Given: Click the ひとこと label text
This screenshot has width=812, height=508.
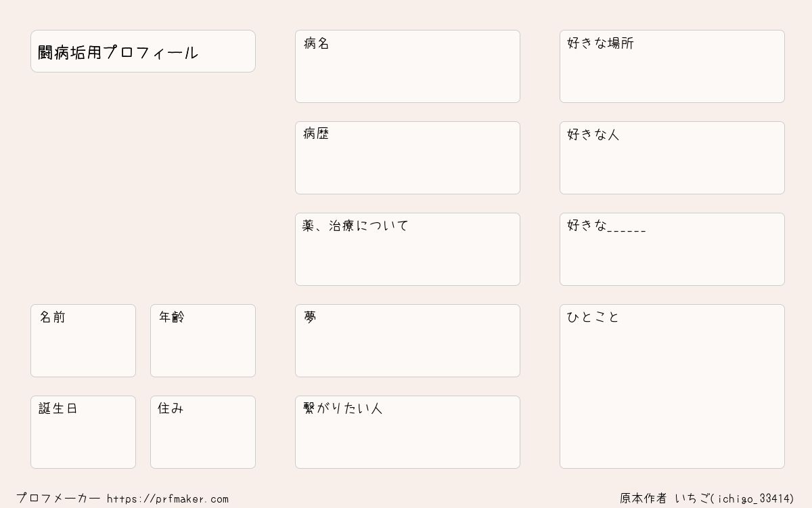Looking at the screenshot, I should 593,317.
